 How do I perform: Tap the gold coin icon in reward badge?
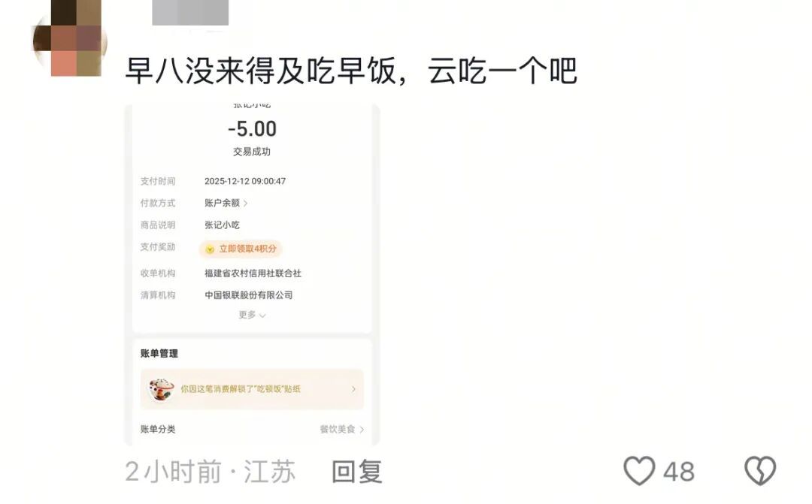pos(210,249)
